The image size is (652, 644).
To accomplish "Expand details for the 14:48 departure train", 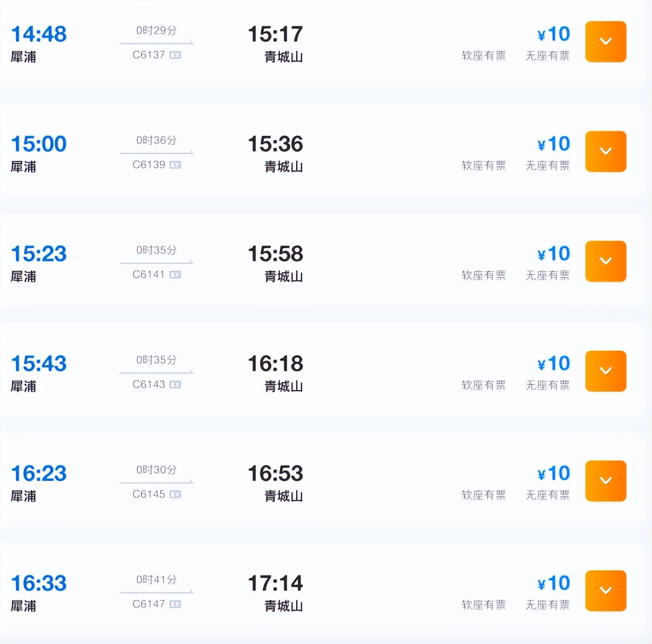I will pyautogui.click(x=605, y=42).
